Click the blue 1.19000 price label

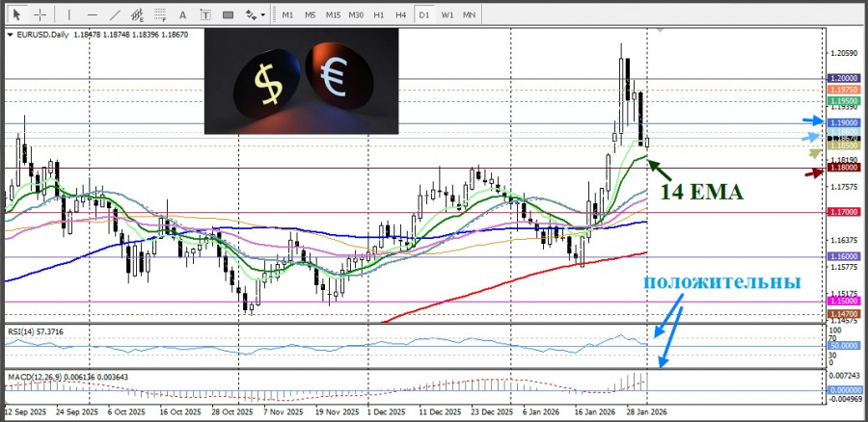pyautogui.click(x=843, y=122)
